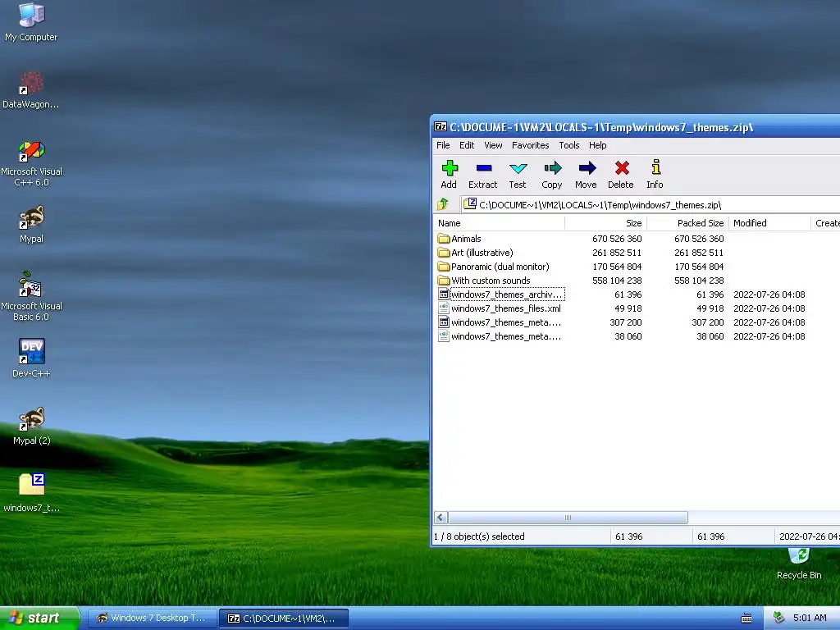
Task: Open the View menu
Action: coord(493,145)
